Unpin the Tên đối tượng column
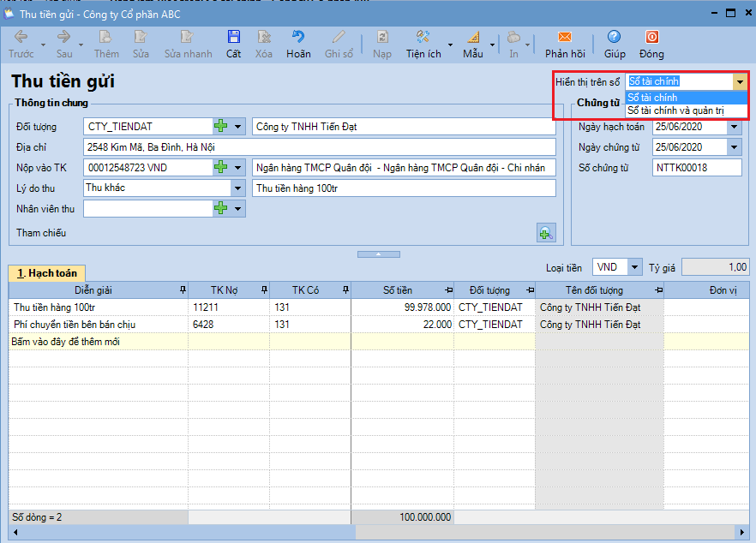 (x=659, y=290)
